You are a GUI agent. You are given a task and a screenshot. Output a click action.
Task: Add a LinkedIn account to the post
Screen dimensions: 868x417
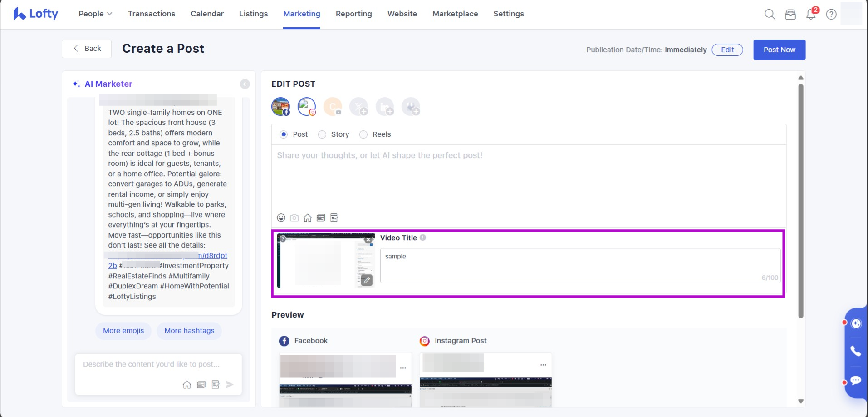tap(385, 107)
